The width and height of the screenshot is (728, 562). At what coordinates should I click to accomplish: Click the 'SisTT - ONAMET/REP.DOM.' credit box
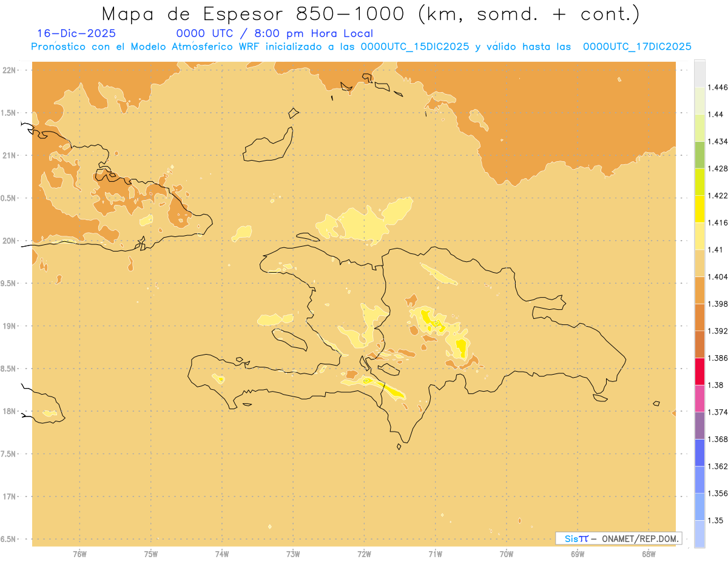point(618,538)
